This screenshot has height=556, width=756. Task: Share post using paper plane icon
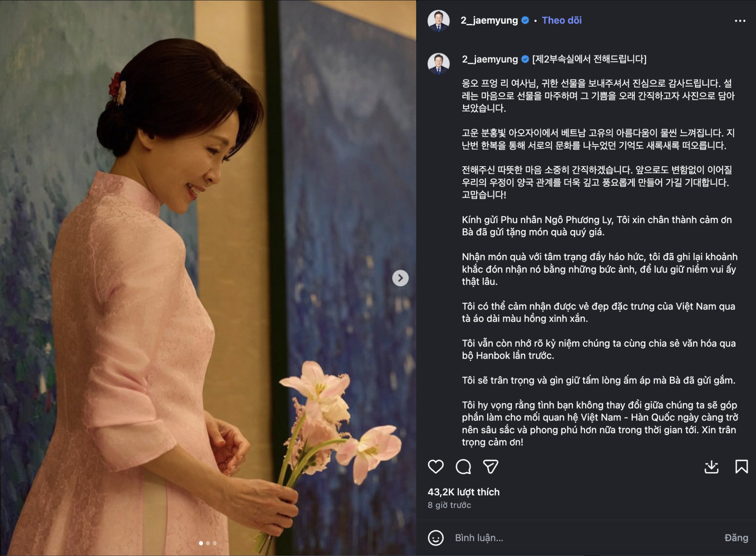[x=491, y=467]
